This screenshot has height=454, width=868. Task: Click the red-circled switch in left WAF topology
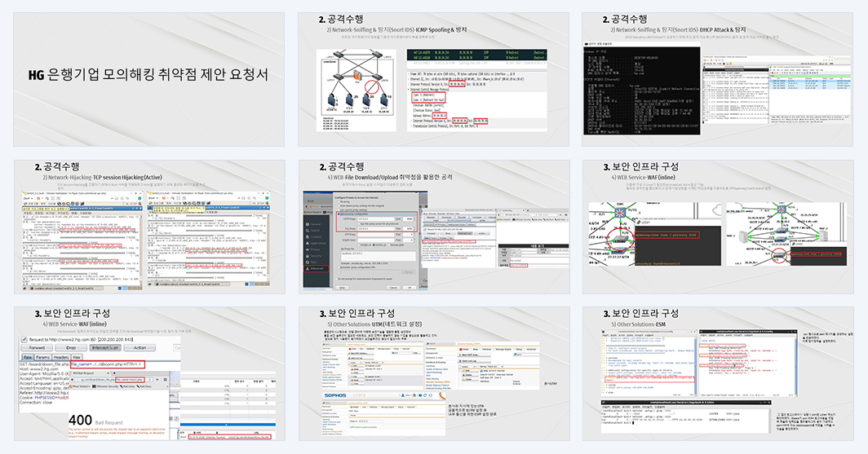pyautogui.click(x=621, y=239)
